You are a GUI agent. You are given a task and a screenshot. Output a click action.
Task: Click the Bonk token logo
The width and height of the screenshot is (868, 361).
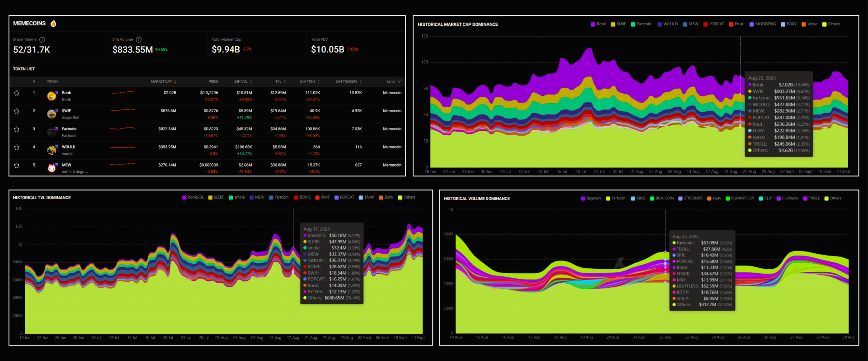click(x=52, y=96)
